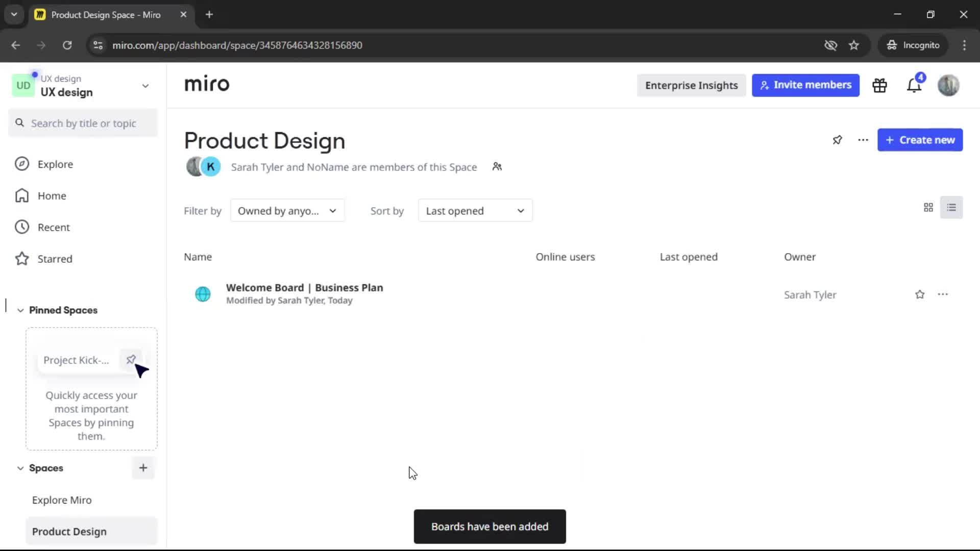The image size is (980, 551).
Task: Star the Welcome Board | Business Plan board
Action: coord(920,294)
